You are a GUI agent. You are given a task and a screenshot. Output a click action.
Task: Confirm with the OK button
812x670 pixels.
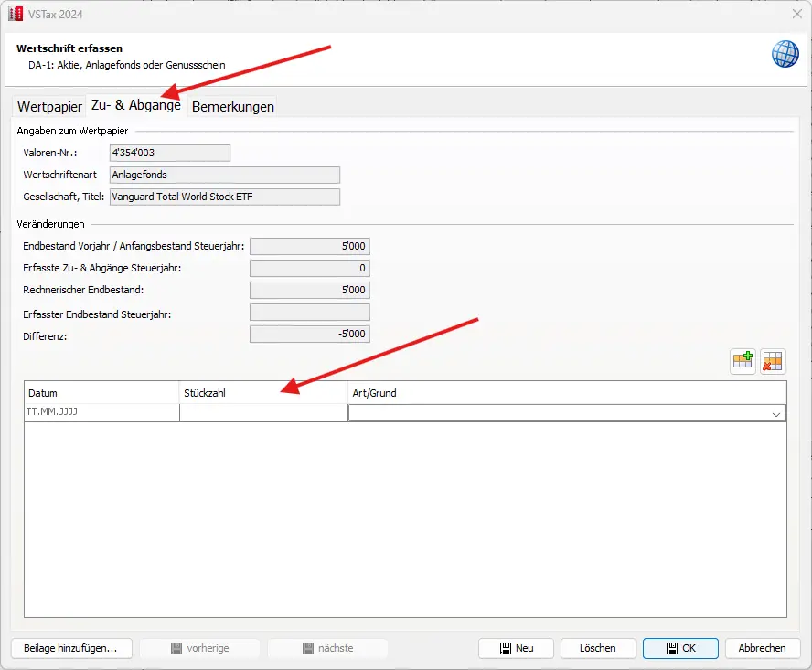(680, 648)
